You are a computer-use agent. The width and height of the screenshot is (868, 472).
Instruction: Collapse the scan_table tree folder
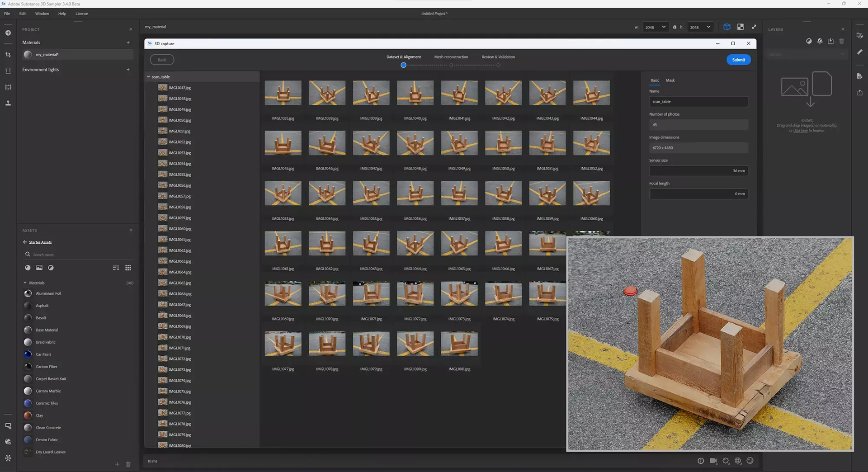148,77
